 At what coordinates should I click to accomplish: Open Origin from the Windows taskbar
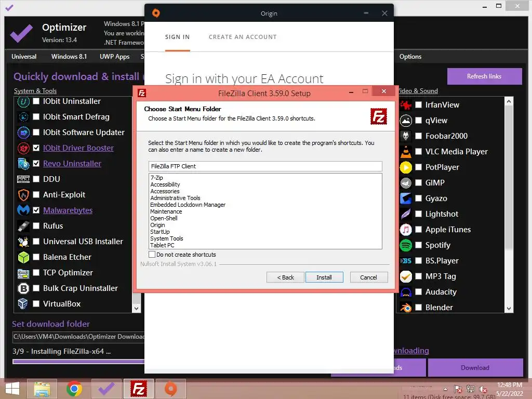pyautogui.click(x=170, y=389)
